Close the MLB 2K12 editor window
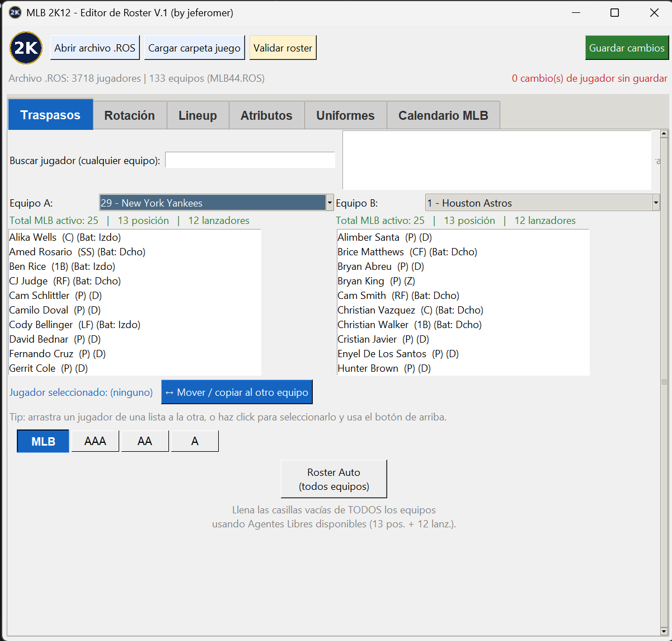 click(x=654, y=12)
